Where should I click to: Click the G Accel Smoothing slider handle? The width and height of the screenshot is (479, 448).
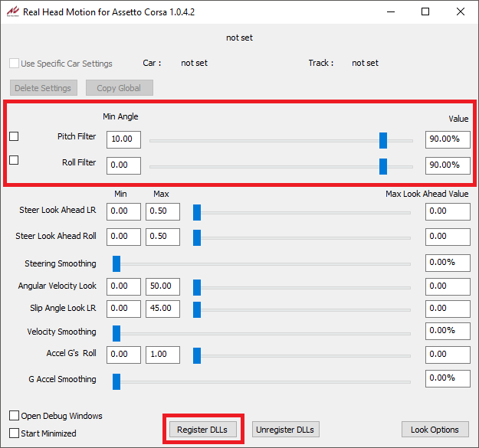point(116,380)
